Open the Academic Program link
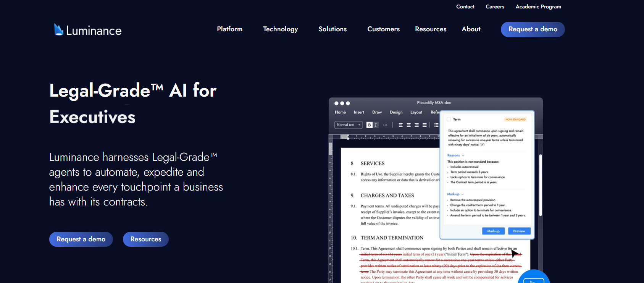Screen dimensions: 644x283 pyautogui.click(x=538, y=6)
